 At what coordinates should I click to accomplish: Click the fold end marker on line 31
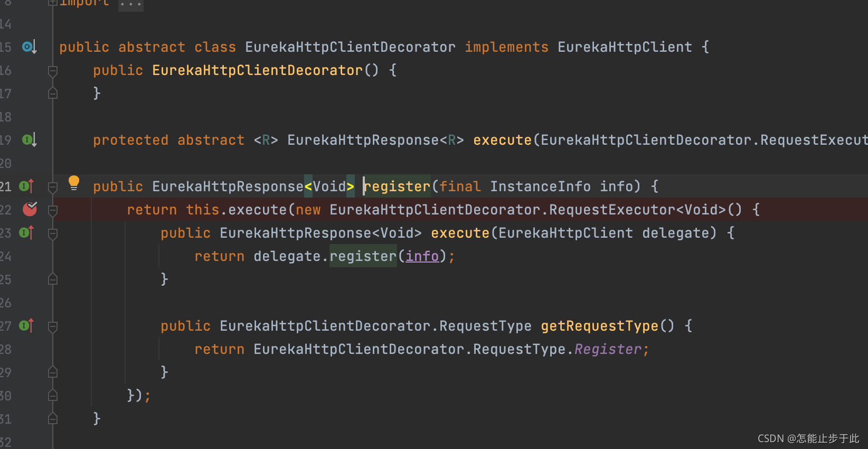coord(53,419)
